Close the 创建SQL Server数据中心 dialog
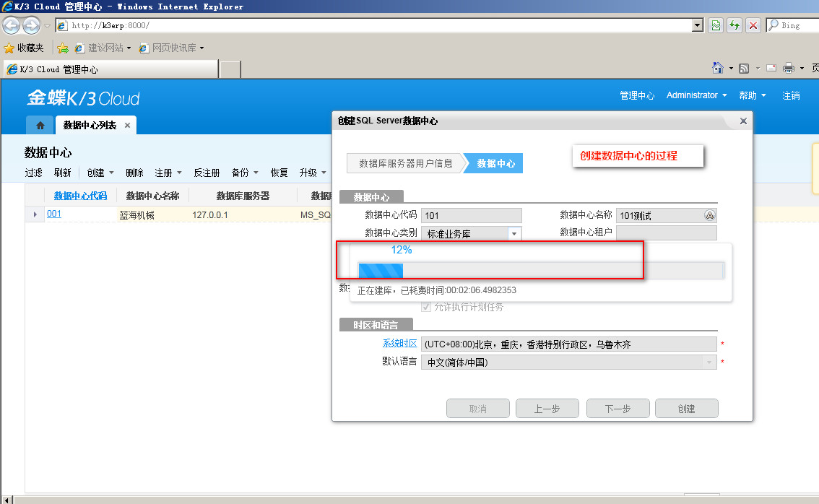 tap(743, 121)
